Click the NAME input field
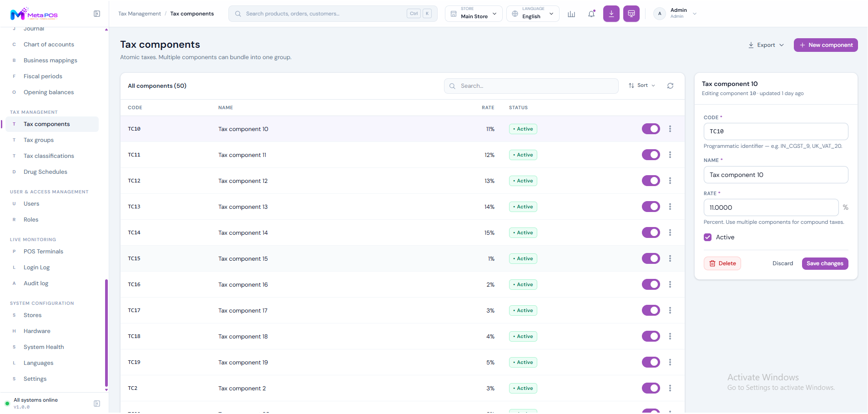 [x=776, y=175]
